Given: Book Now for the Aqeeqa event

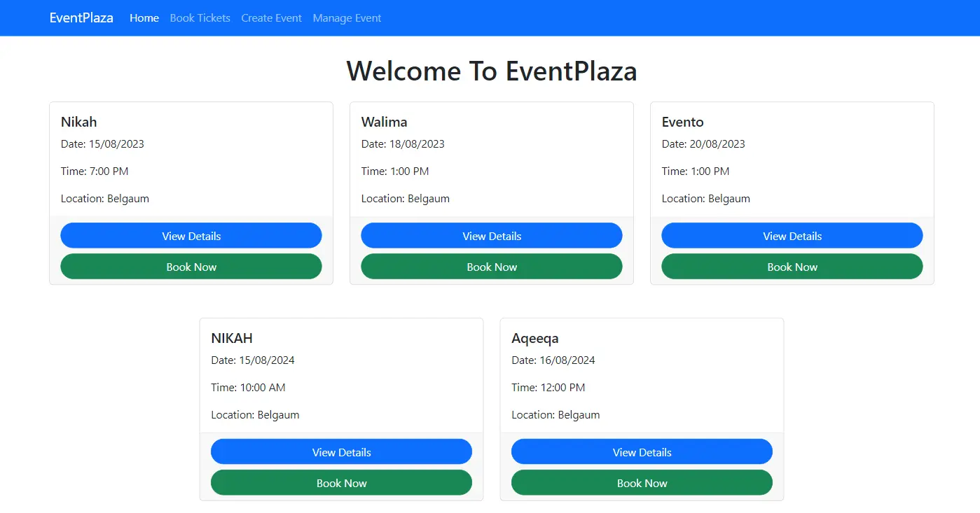Looking at the screenshot, I should [642, 483].
